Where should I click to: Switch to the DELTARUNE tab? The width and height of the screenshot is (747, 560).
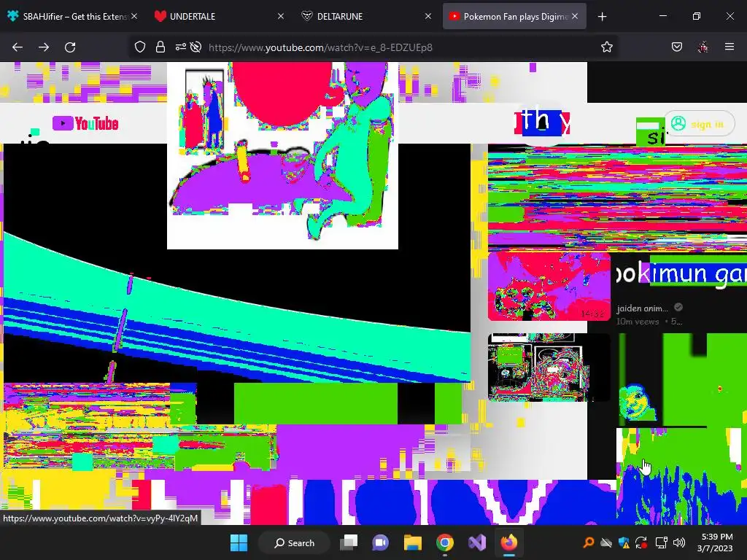coord(366,17)
